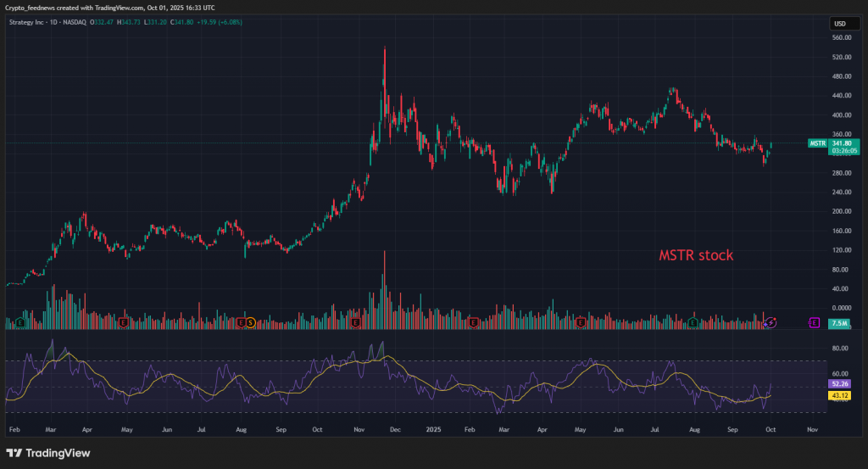Select the green MSTR symbol tag
The image size is (868, 469).
817,143
